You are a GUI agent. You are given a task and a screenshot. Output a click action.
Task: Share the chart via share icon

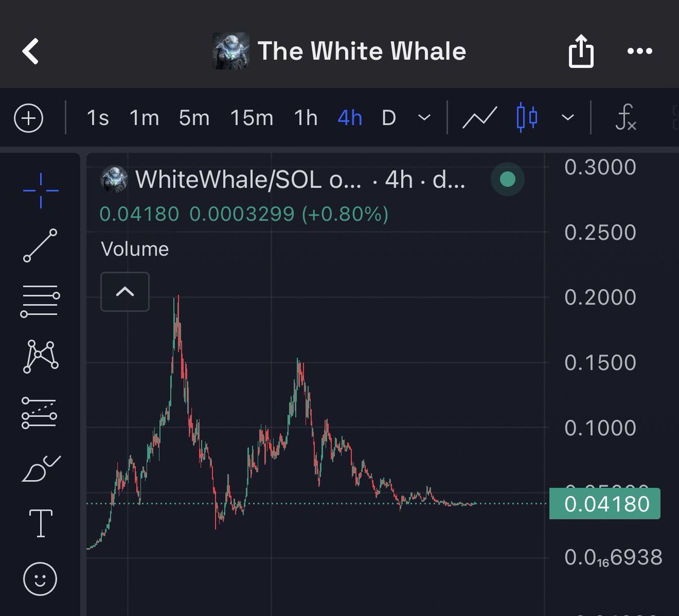click(x=581, y=52)
